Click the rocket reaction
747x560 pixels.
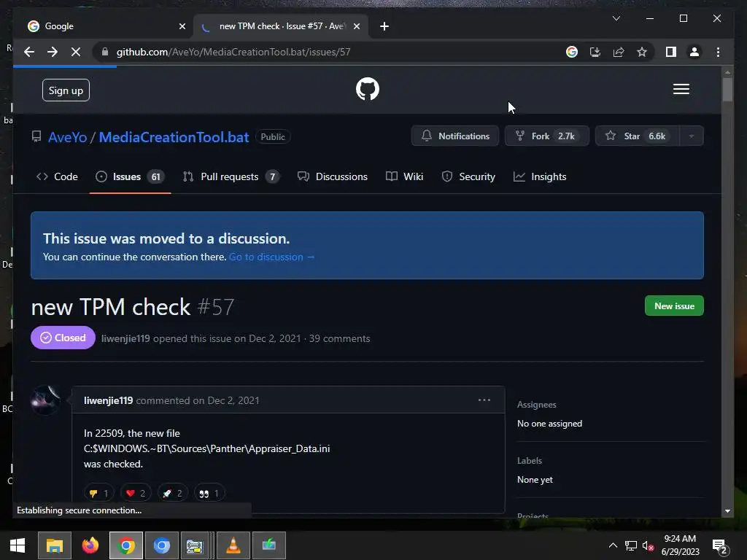coord(172,494)
